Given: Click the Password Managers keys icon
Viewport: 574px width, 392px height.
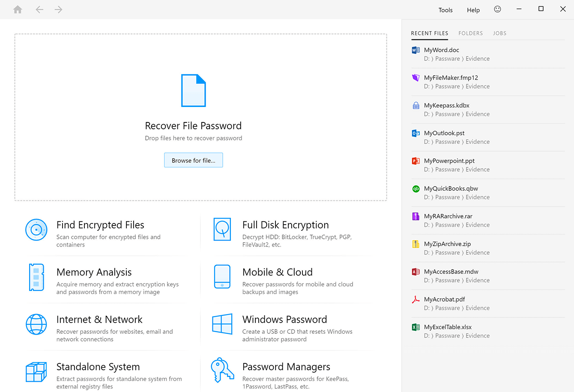Looking at the screenshot, I should click(x=222, y=370).
